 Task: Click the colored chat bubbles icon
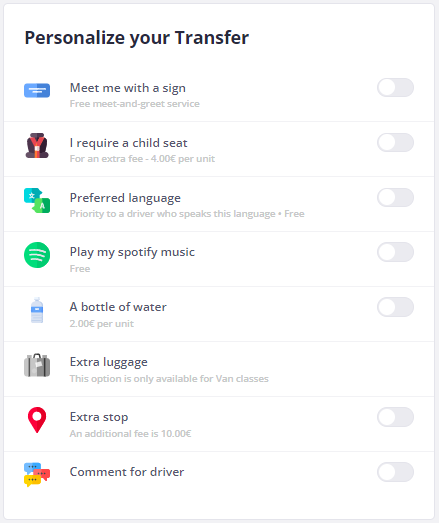pyautogui.click(x=37, y=474)
